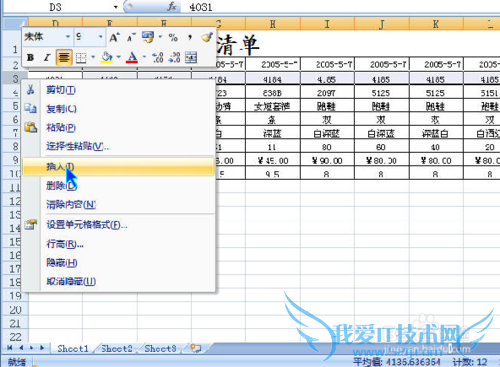Viewport: 500px width, 367px height.
Task: Click cell H7 showing 深蓝
Action: pos(273,133)
